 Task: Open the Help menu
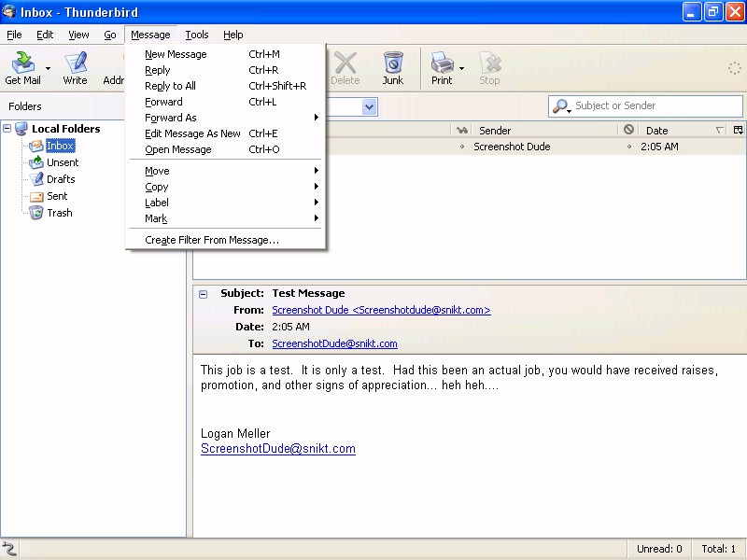[233, 35]
